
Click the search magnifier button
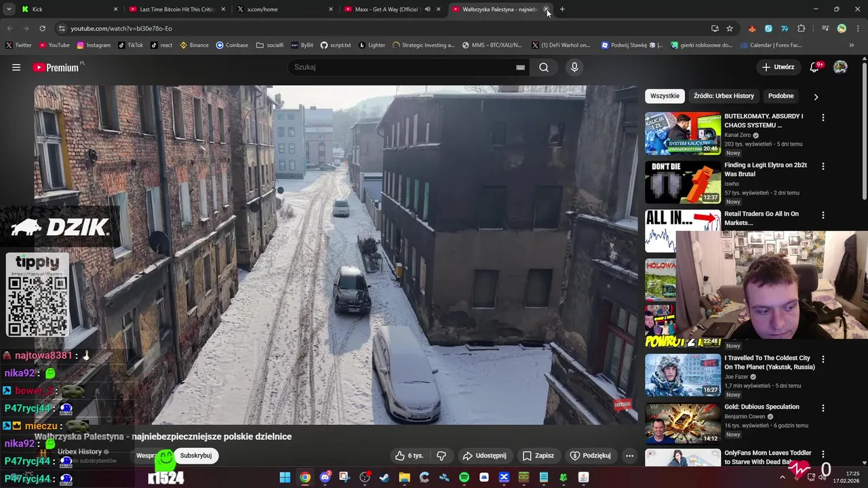pyautogui.click(x=544, y=67)
